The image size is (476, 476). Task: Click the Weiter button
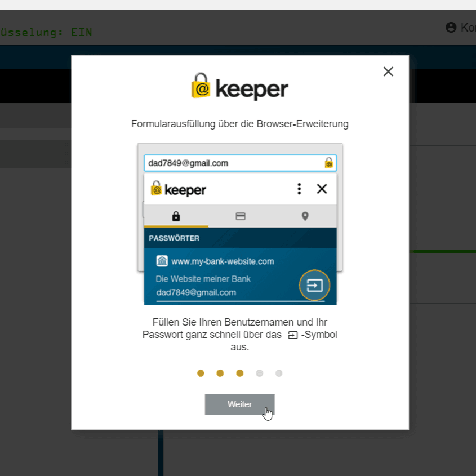tap(239, 404)
